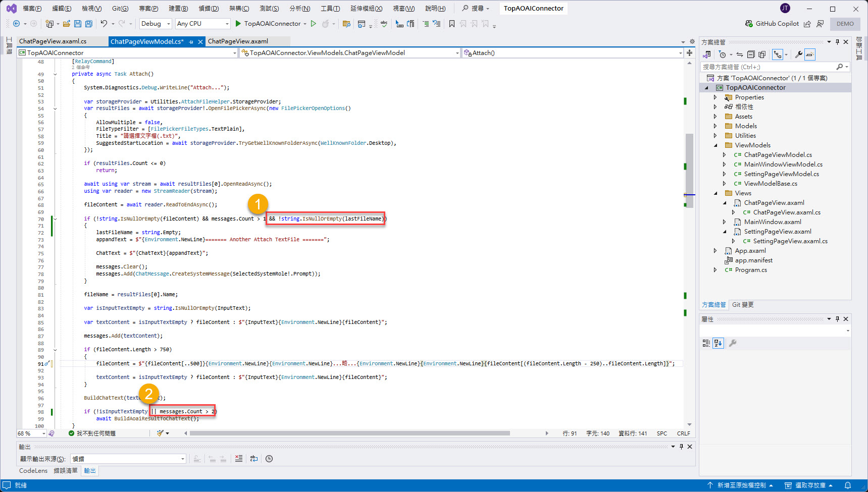
Task: Click the editor vertical scrollbar thumb
Action: point(689,171)
